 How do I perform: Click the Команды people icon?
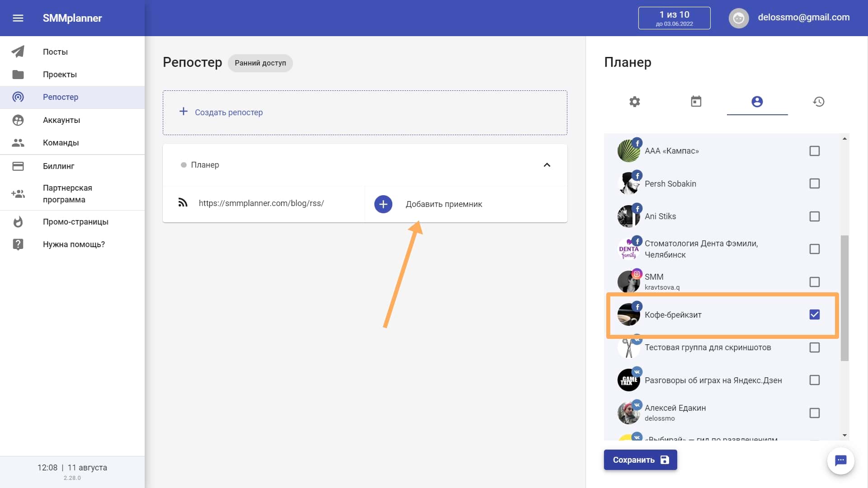pos(18,143)
